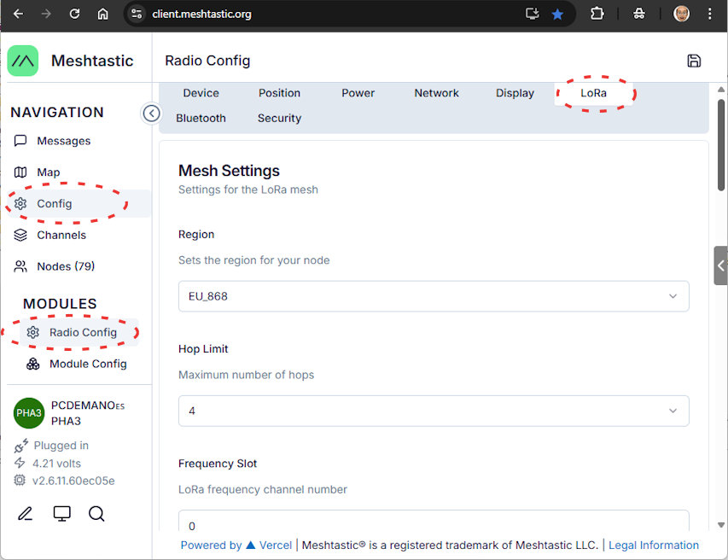Open the browser profile avatar
Viewport: 728px width, 560px height.
[682, 14]
